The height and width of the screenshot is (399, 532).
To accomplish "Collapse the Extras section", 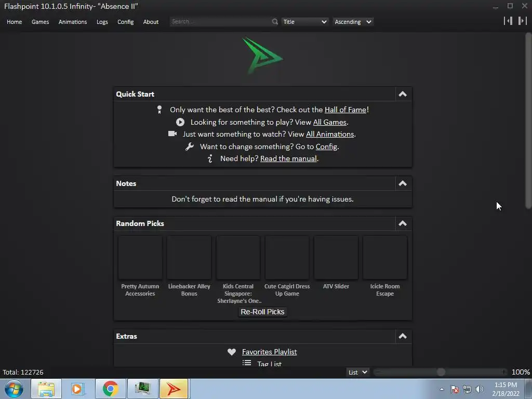I will [x=403, y=336].
